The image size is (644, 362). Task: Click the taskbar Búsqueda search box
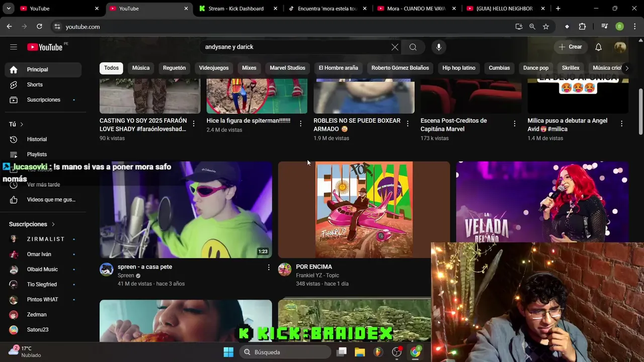(285, 352)
